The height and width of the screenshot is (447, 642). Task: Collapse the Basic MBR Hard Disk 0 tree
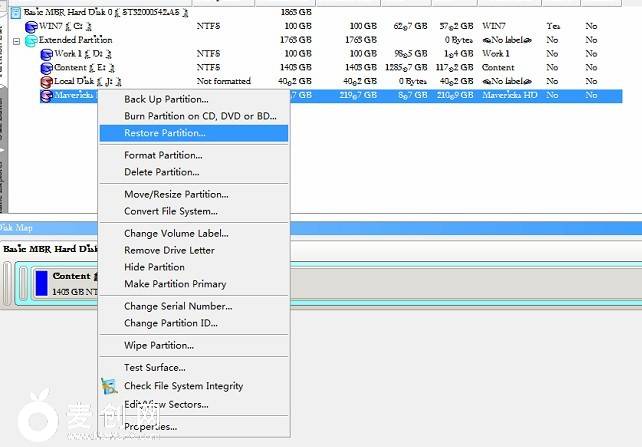pyautogui.click(x=3, y=11)
